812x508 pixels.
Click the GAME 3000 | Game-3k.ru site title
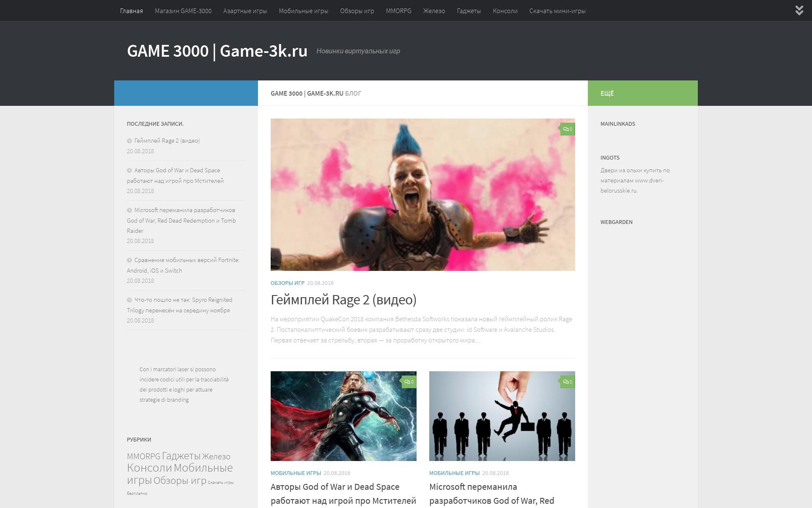click(217, 51)
